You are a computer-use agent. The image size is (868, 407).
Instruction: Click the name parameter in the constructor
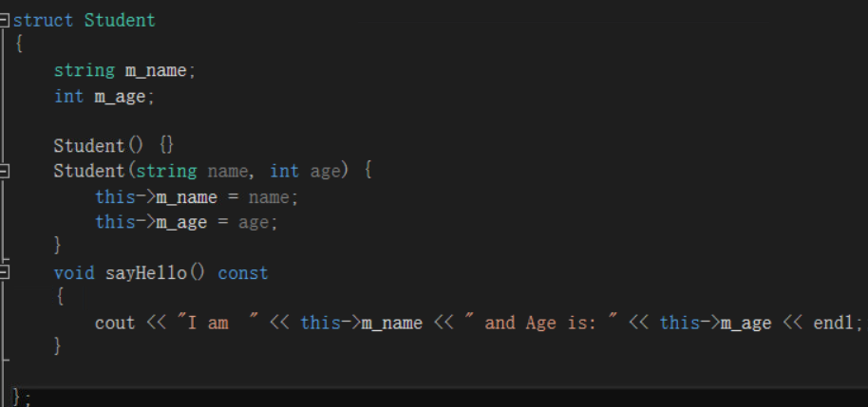(x=228, y=172)
